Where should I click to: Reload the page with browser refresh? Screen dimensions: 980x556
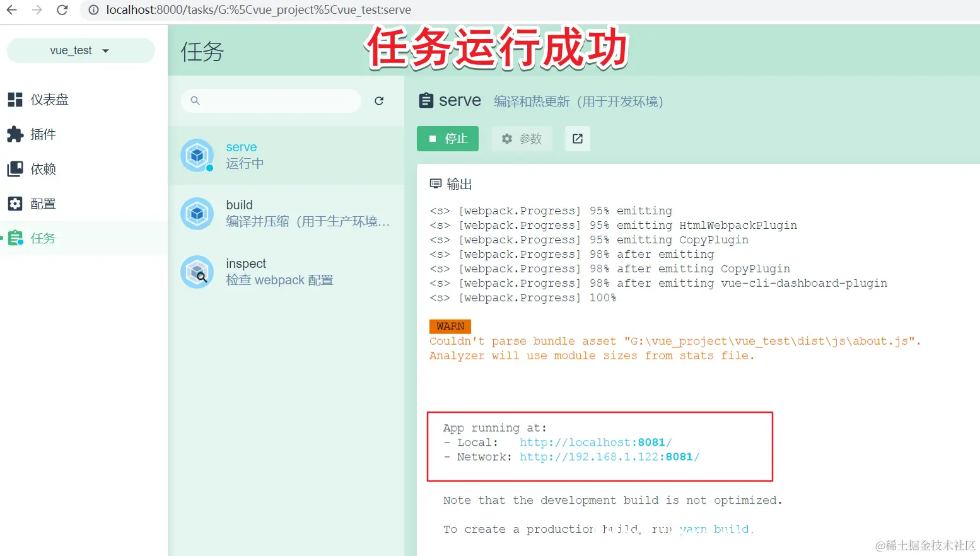point(62,10)
